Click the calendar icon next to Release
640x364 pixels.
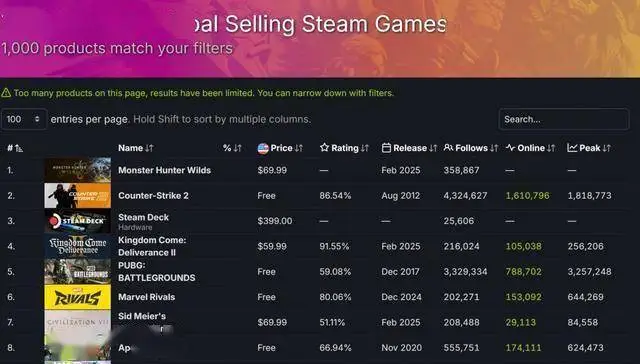(386, 148)
